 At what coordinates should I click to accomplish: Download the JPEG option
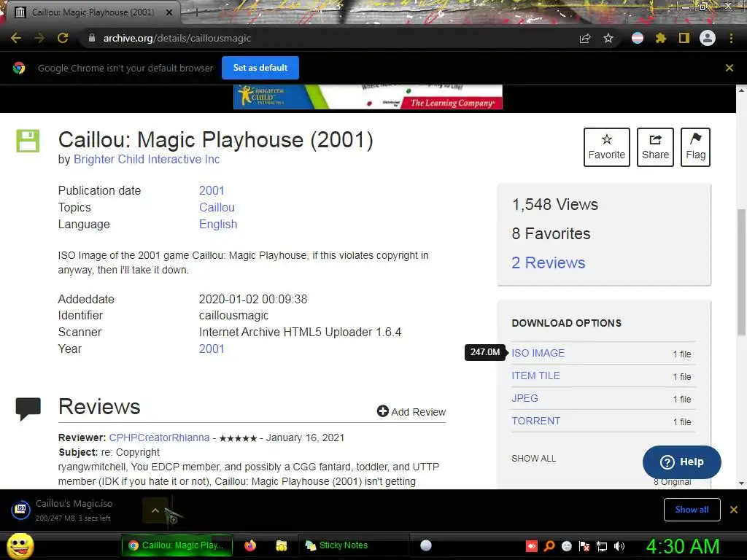525,398
